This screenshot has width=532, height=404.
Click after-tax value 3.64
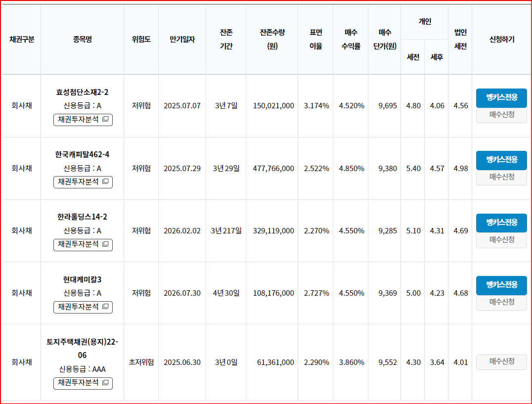(x=437, y=362)
